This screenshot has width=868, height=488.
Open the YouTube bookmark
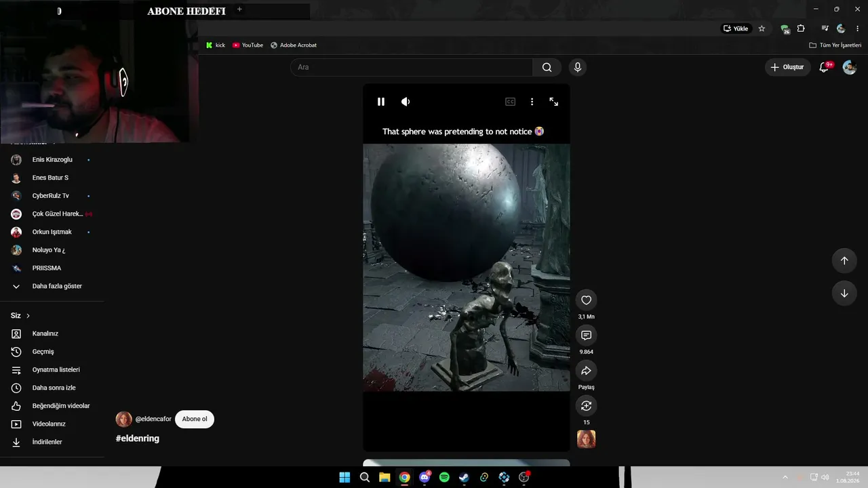pos(248,45)
